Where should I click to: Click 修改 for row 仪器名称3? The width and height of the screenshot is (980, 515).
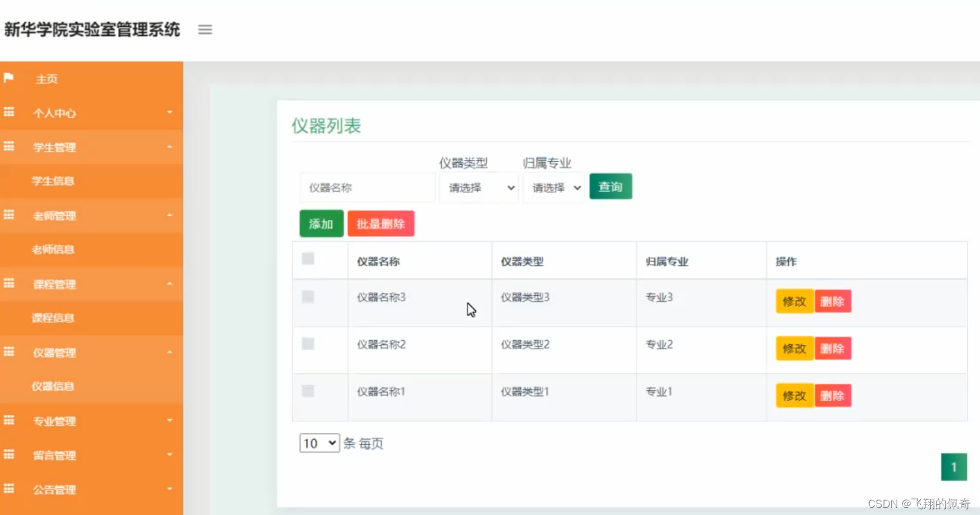(x=795, y=301)
